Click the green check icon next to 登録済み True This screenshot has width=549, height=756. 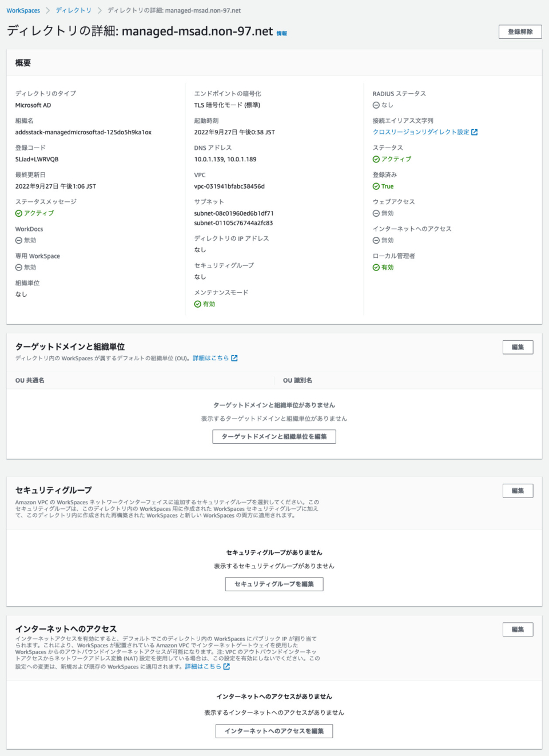[x=376, y=186]
